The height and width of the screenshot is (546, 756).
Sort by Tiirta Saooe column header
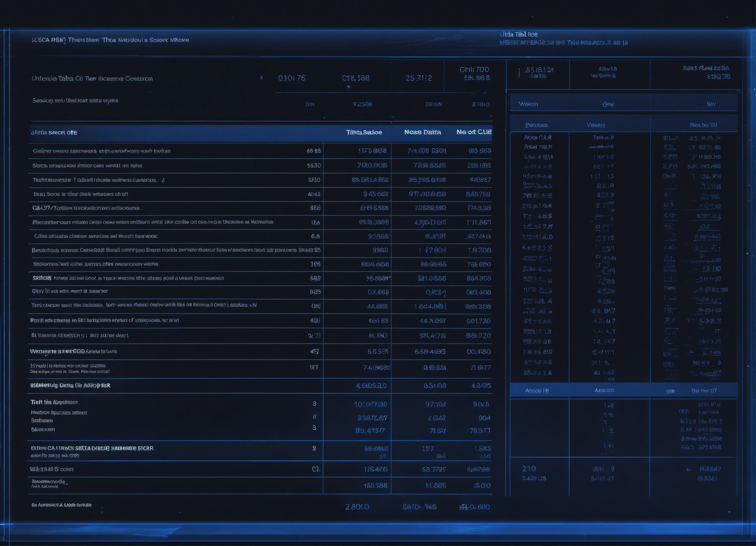pyautogui.click(x=364, y=132)
